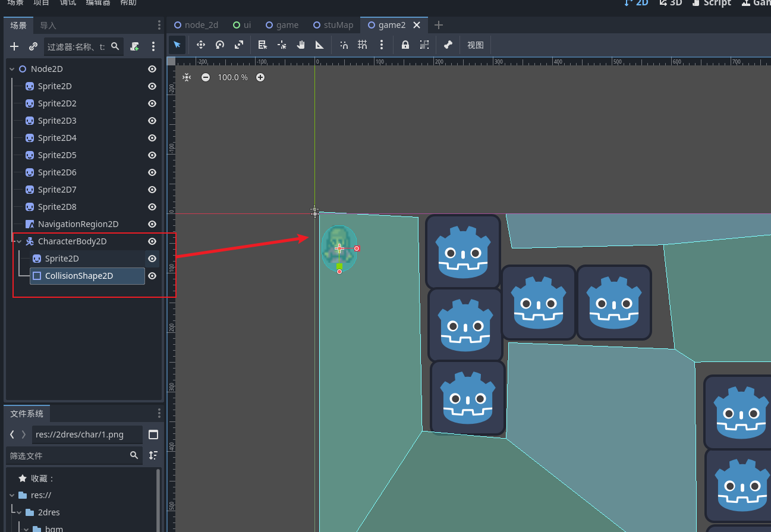The image size is (771, 532).
Task: Group the selected node's children
Action: (424, 45)
